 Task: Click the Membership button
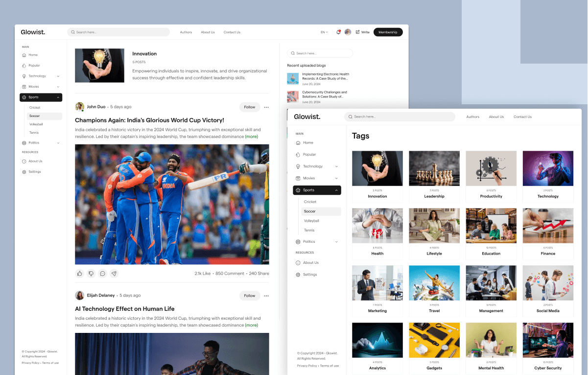[x=388, y=32]
